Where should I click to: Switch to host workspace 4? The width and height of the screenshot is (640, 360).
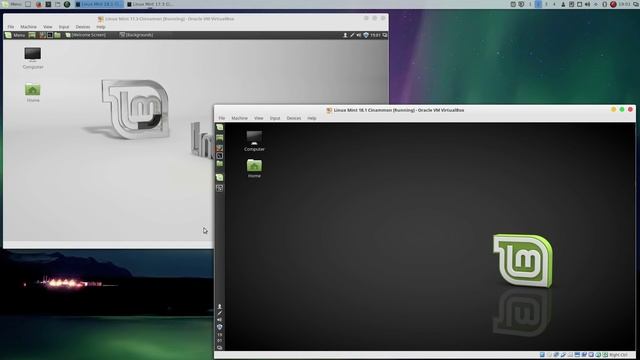(x=554, y=4)
